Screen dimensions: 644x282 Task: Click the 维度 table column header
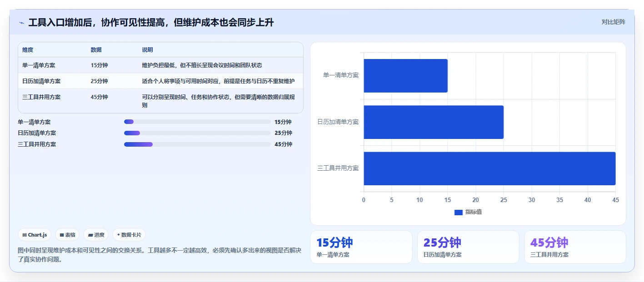pos(28,50)
